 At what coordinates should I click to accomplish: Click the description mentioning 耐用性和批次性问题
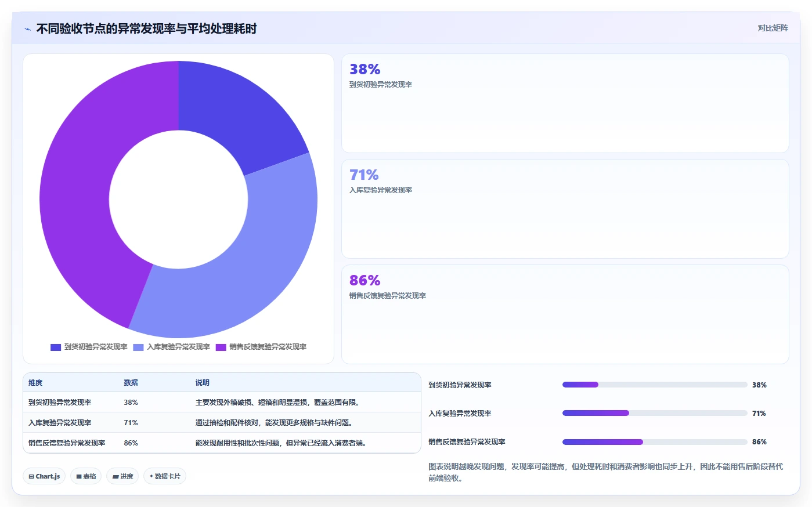click(x=281, y=443)
